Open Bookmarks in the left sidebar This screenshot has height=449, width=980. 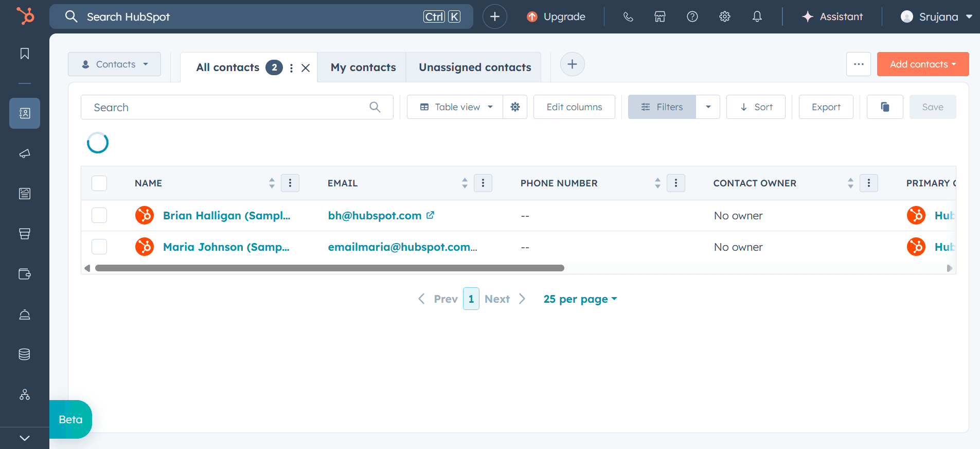click(25, 54)
